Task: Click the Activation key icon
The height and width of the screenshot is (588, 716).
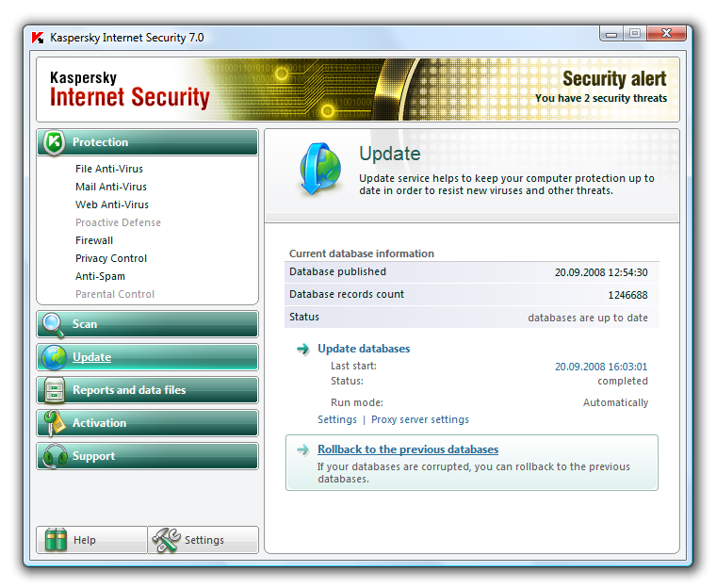Action: [x=54, y=423]
